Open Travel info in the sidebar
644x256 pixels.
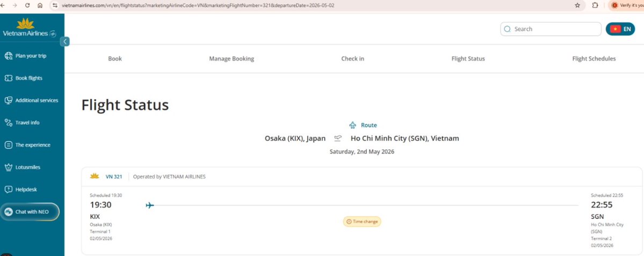coord(27,122)
